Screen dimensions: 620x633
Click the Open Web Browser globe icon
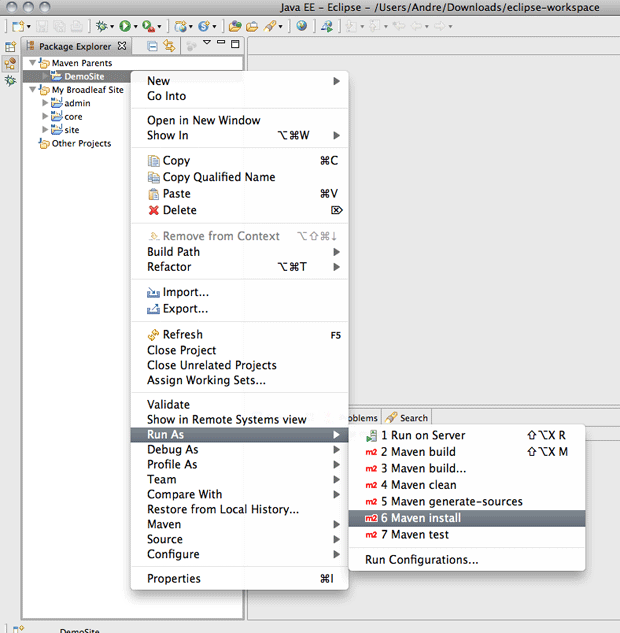(x=302, y=26)
